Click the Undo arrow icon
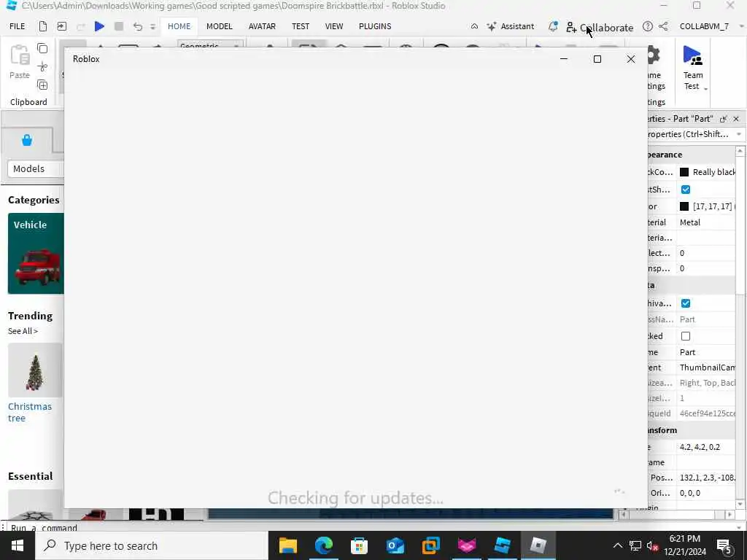 click(x=138, y=26)
